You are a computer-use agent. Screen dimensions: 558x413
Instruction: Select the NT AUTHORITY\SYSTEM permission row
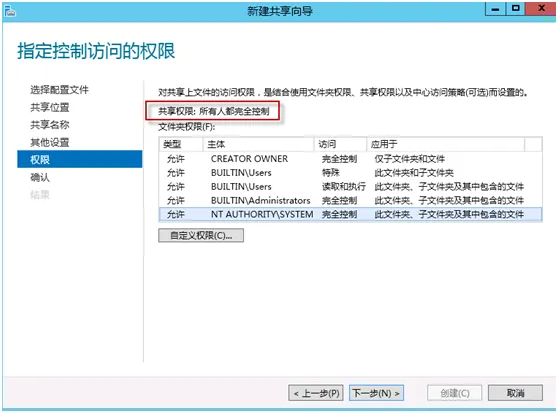[350, 214]
